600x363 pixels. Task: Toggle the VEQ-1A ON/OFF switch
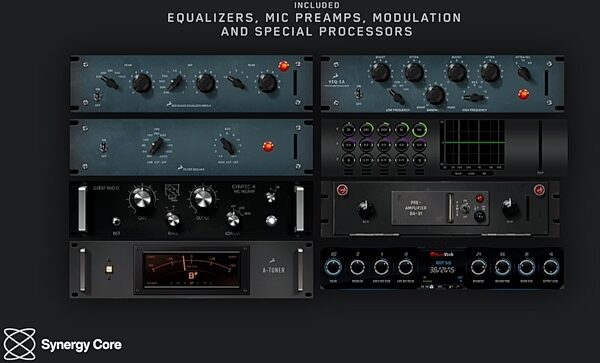[359, 93]
